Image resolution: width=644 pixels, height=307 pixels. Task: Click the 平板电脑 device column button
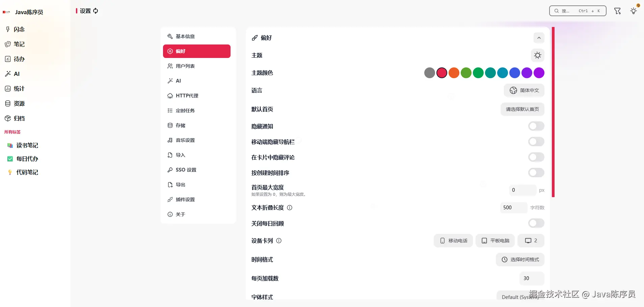tap(495, 241)
